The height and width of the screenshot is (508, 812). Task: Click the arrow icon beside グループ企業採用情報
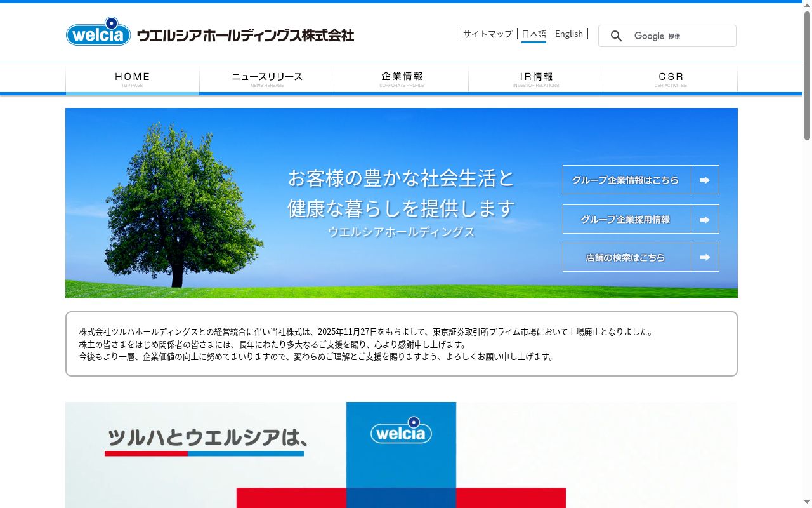(705, 219)
